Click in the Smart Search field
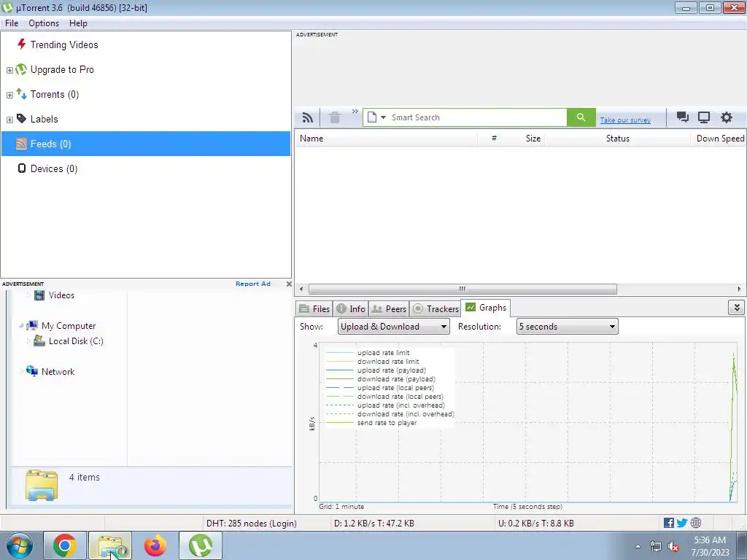This screenshot has height=560, width=747. click(x=478, y=117)
